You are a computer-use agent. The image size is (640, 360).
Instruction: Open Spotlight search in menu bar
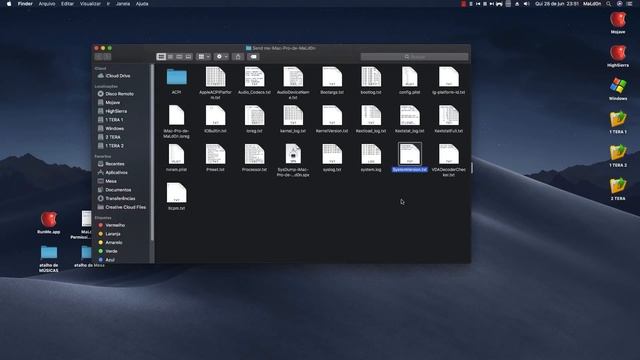[x=609, y=4]
